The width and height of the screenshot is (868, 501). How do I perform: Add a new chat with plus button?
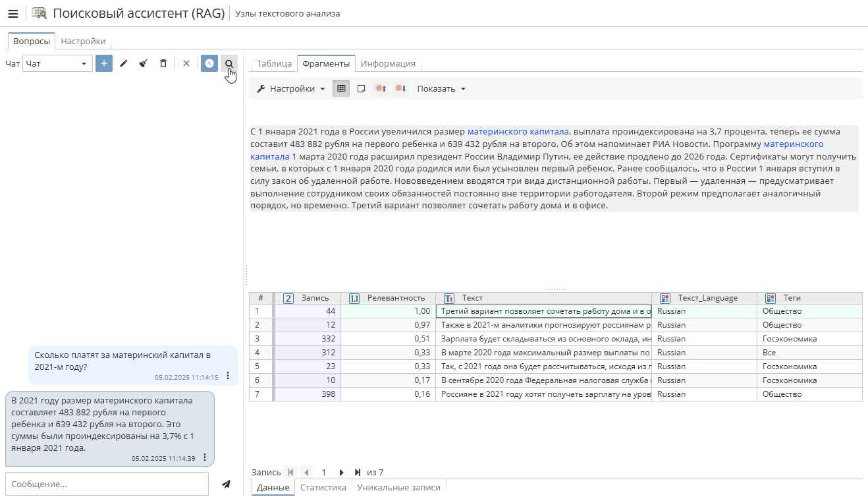pyautogui.click(x=104, y=63)
